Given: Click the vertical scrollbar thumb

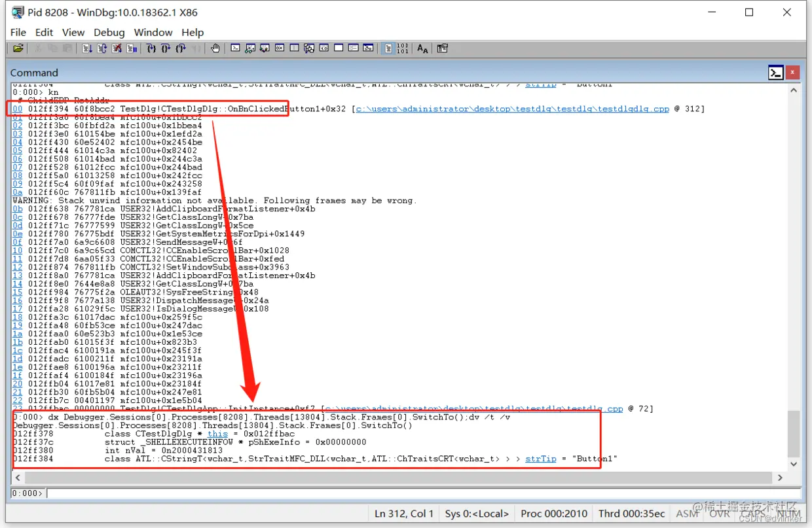Looking at the screenshot, I should pyautogui.click(x=794, y=434).
